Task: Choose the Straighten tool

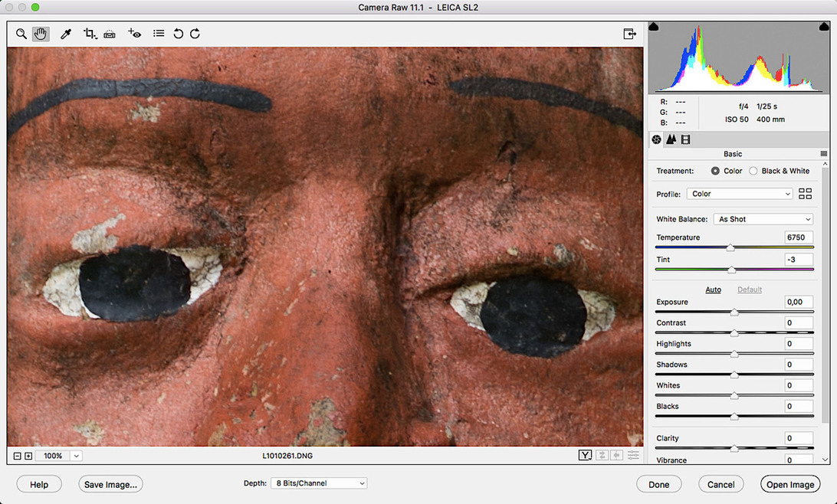Action: pos(110,34)
